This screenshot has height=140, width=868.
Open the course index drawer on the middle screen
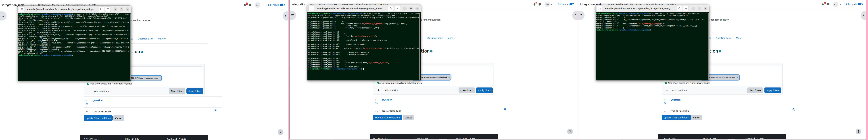[x=292, y=15]
